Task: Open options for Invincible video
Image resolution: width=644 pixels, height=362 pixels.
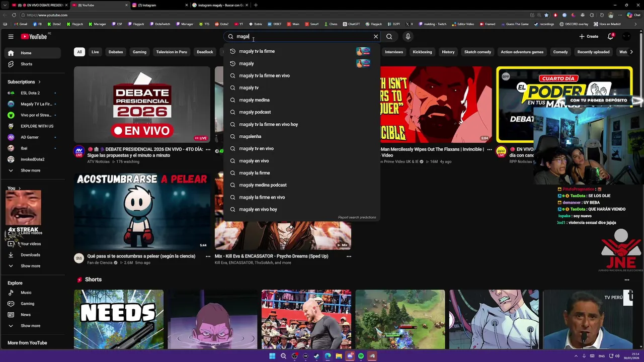Action: coord(489,149)
